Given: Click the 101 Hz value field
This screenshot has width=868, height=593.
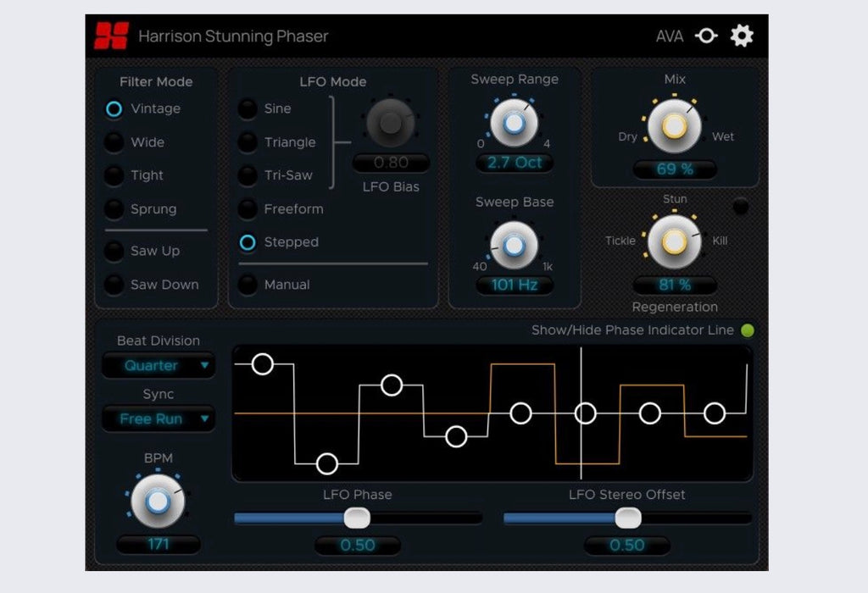Looking at the screenshot, I should click(x=515, y=285).
